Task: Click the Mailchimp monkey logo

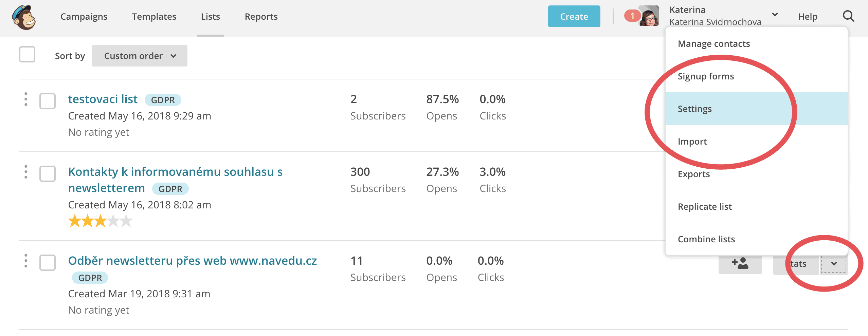Action: point(24,17)
